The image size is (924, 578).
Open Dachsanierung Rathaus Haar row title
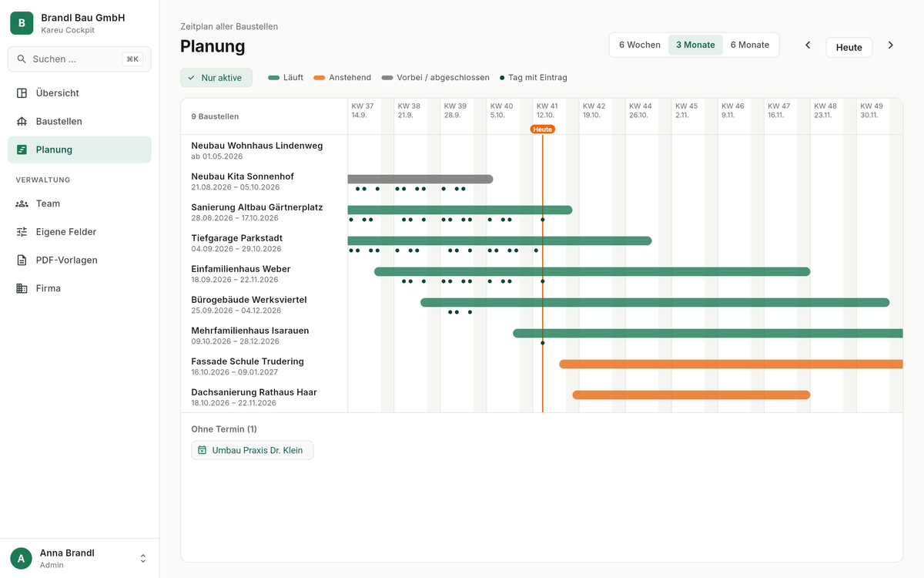254,392
